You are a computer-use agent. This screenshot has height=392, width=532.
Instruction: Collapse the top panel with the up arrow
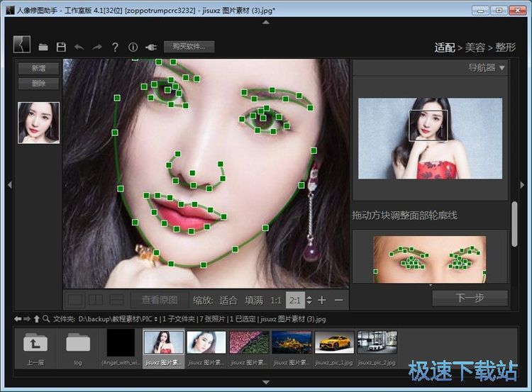tap(266, 23)
